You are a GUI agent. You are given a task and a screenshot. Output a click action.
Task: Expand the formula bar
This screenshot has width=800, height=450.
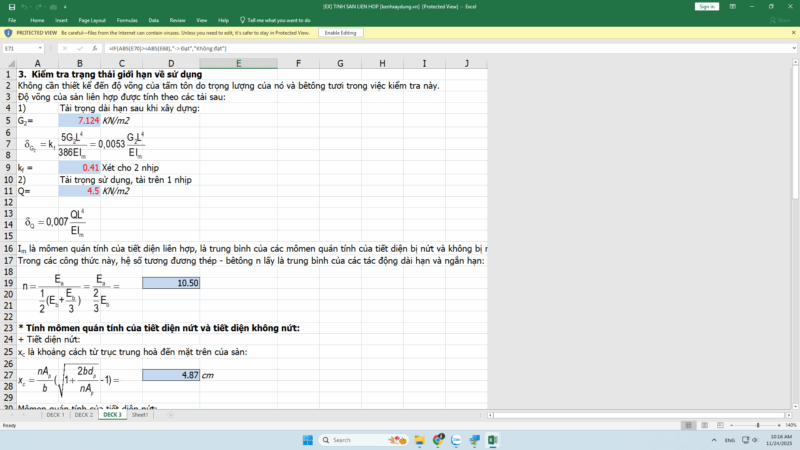tap(793, 48)
